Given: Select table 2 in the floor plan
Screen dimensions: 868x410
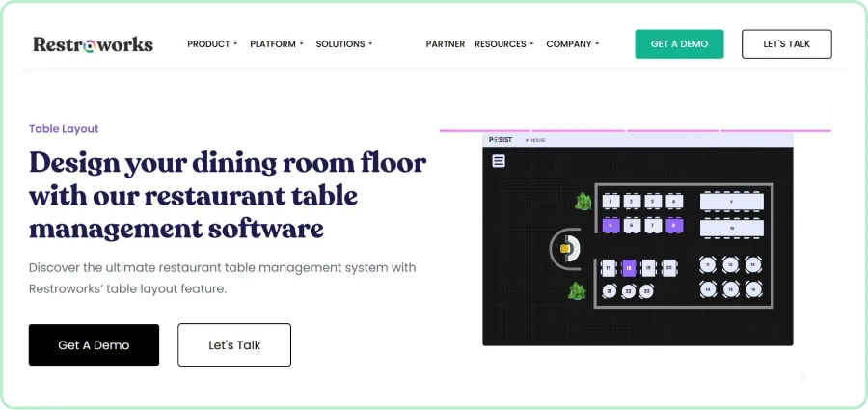Looking at the screenshot, I should coord(632,201).
